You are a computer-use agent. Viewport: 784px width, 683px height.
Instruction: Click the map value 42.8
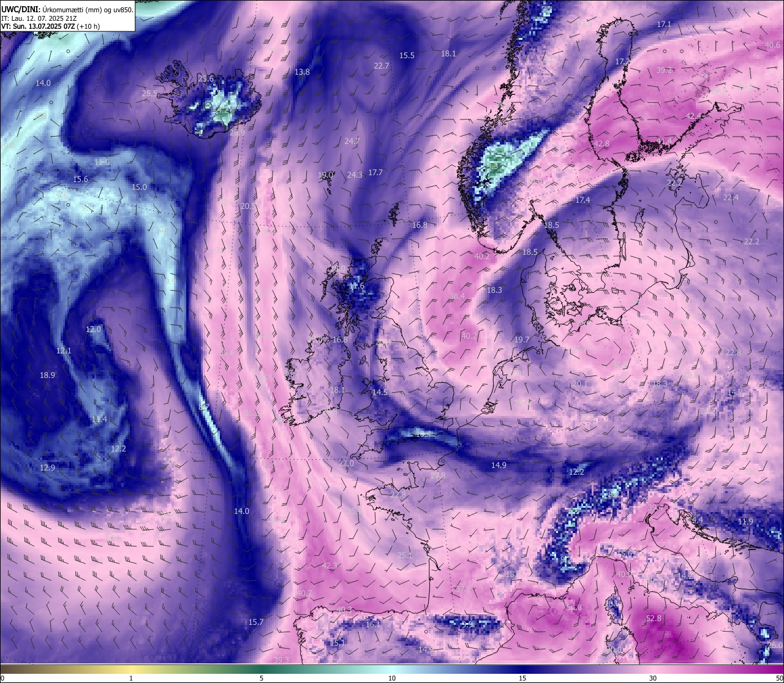pyautogui.click(x=601, y=143)
